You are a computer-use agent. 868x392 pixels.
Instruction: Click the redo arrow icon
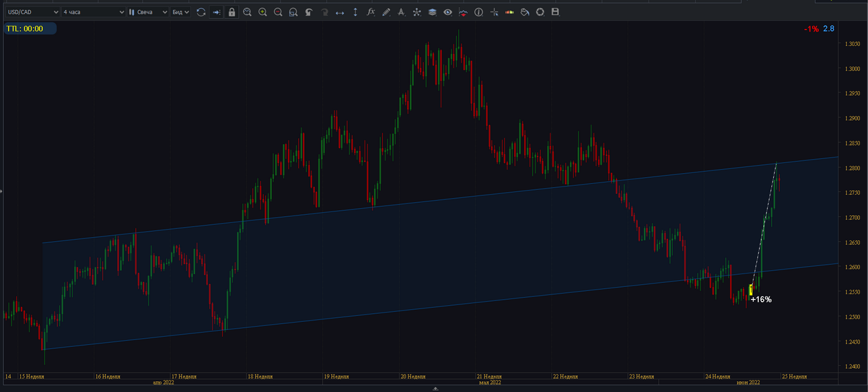(x=324, y=12)
